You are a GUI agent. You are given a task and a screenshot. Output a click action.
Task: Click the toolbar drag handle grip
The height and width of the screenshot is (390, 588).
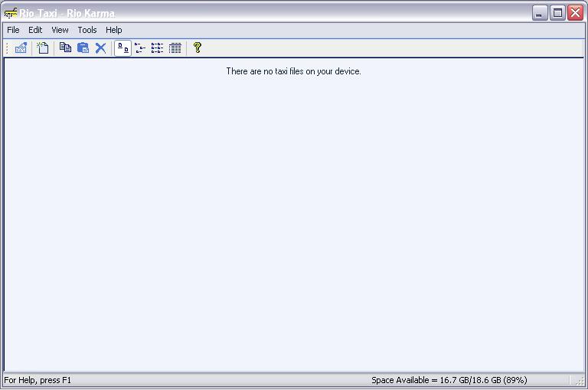click(x=8, y=48)
